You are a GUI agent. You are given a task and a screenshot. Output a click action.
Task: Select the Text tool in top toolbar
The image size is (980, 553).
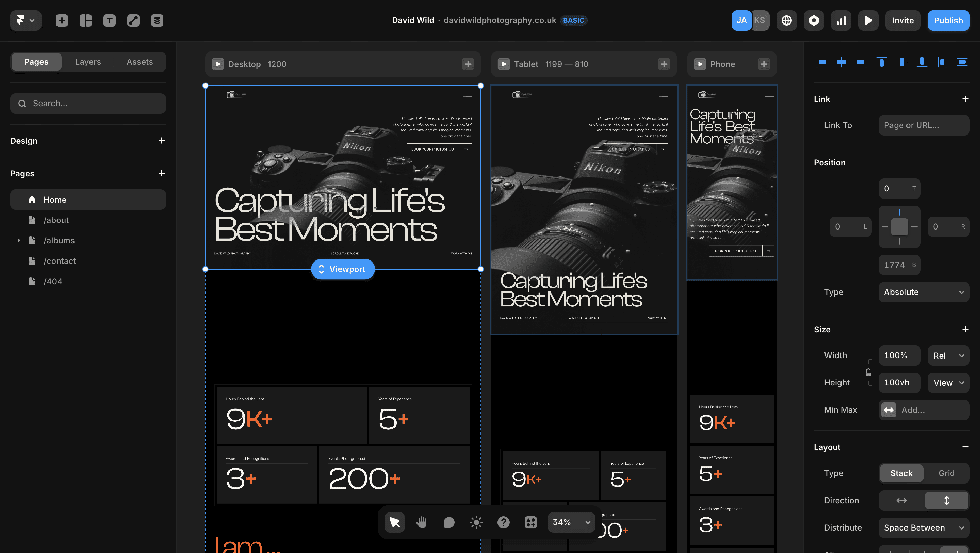click(x=110, y=20)
